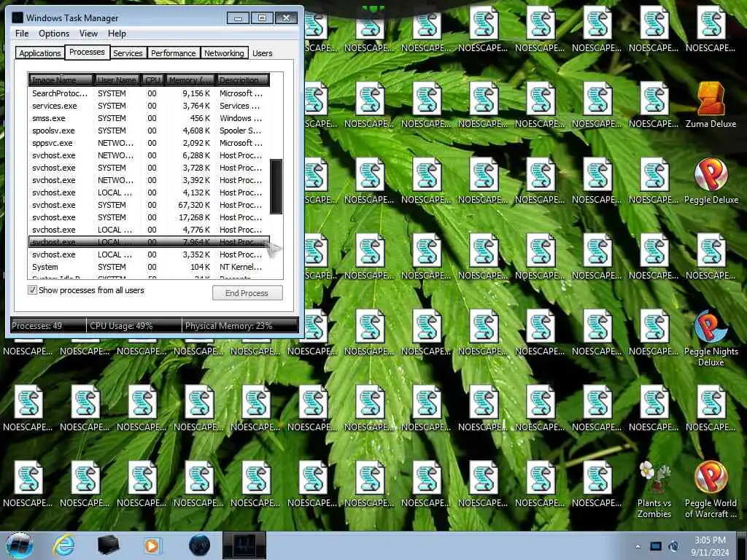Select the services.exe process
This screenshot has height=560, width=747.
point(149,106)
